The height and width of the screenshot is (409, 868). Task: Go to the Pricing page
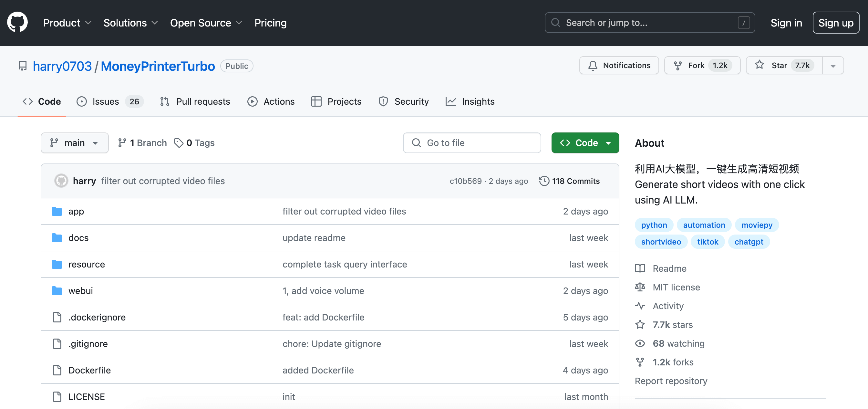tap(270, 23)
